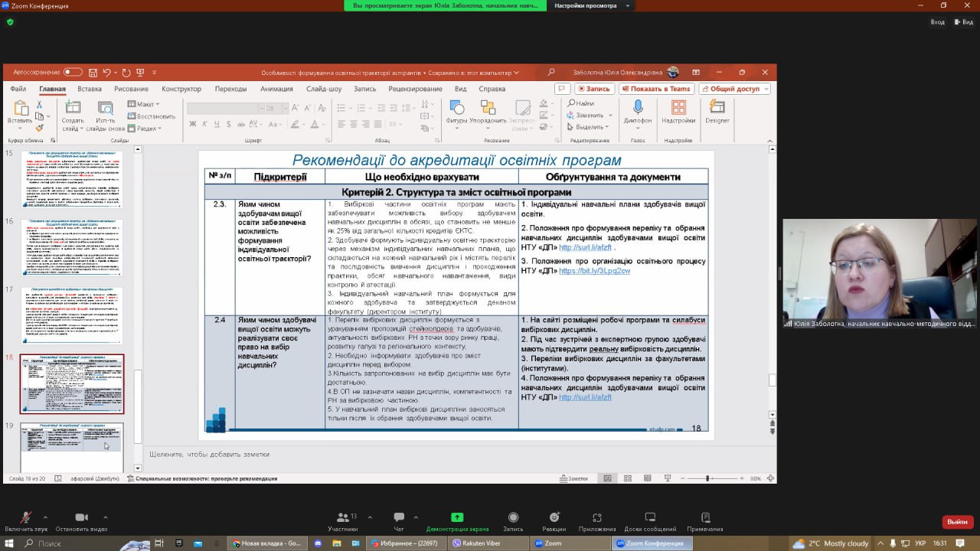Open https://bit.ly/3Lpq2cw link on slide
Viewport: 980px width, 551px height.
594,271
